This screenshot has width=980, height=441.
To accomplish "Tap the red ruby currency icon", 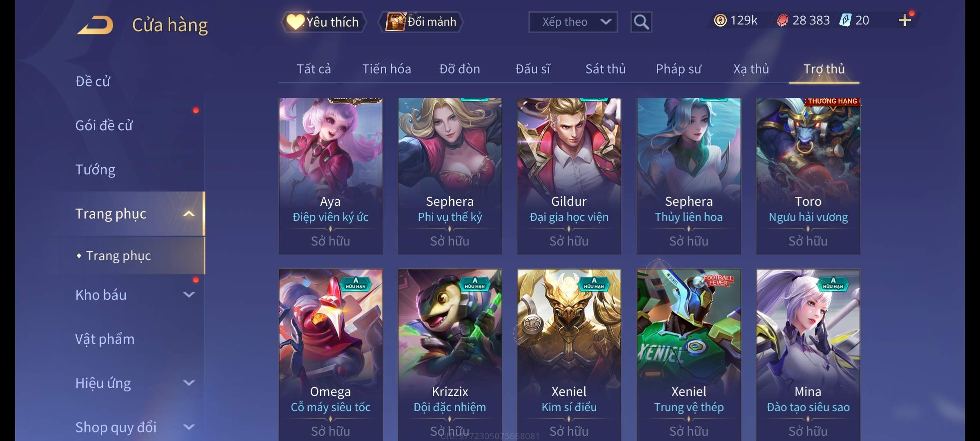I will (782, 20).
